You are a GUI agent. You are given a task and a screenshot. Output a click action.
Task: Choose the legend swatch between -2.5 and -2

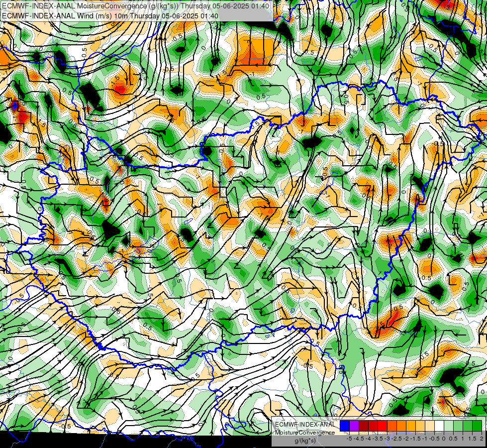tap(401, 426)
